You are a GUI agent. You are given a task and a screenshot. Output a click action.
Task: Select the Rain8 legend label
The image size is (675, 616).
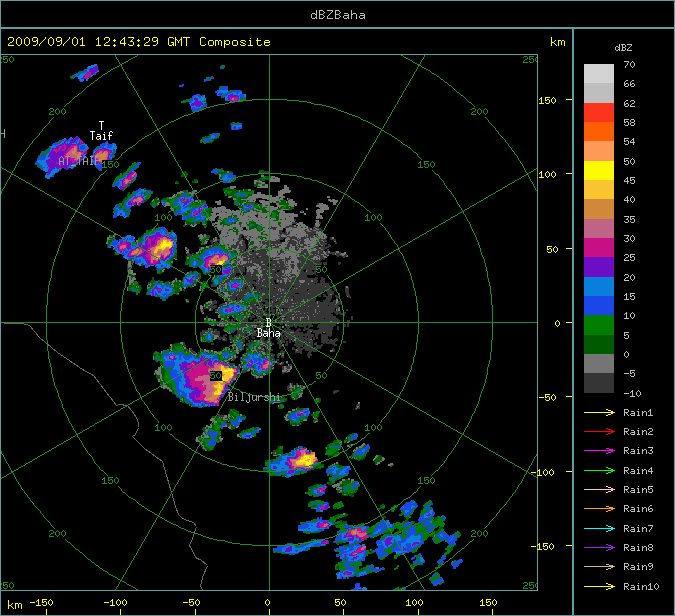638,548
